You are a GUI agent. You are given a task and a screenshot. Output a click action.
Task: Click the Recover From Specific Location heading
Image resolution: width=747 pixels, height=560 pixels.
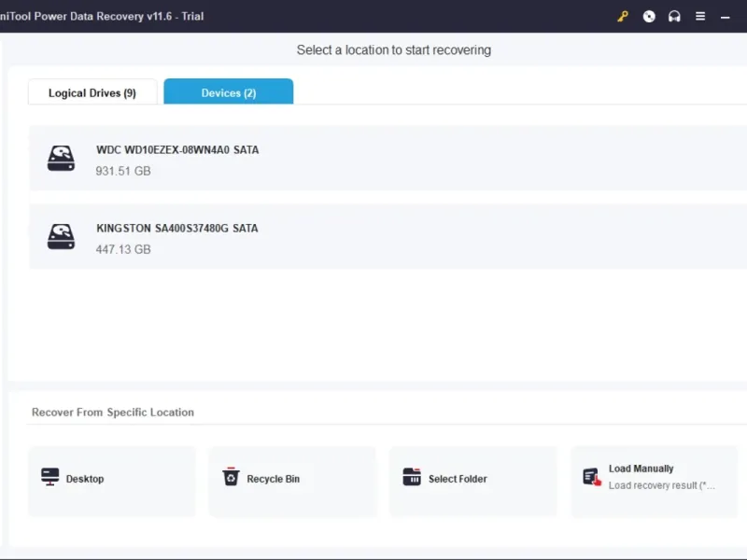(113, 413)
